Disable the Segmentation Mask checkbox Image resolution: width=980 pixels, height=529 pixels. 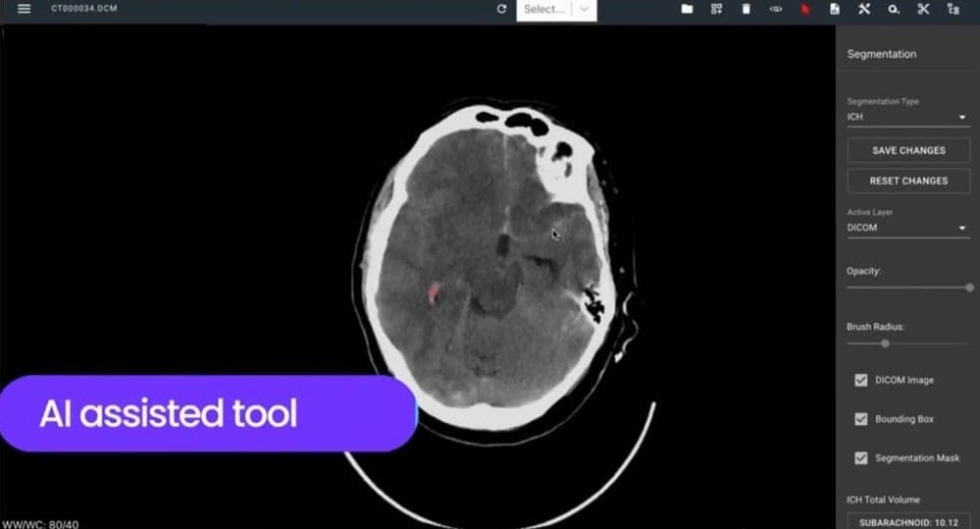tap(861, 458)
